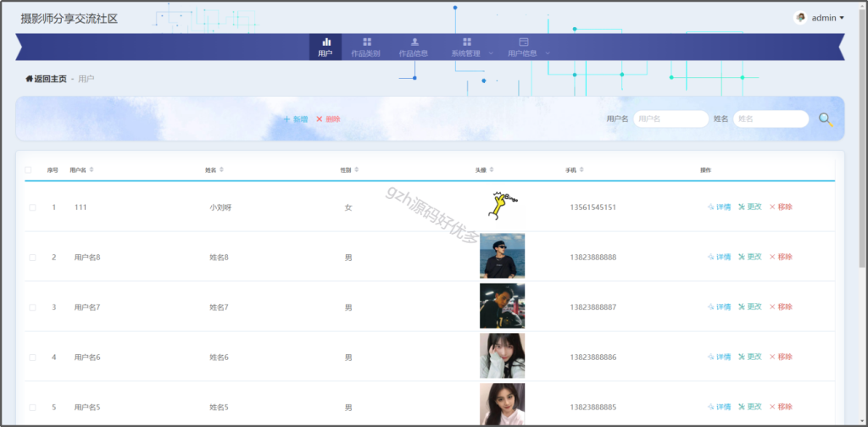The height and width of the screenshot is (427, 868).
Task: Sort by the 用户名 column
Action: 92,169
